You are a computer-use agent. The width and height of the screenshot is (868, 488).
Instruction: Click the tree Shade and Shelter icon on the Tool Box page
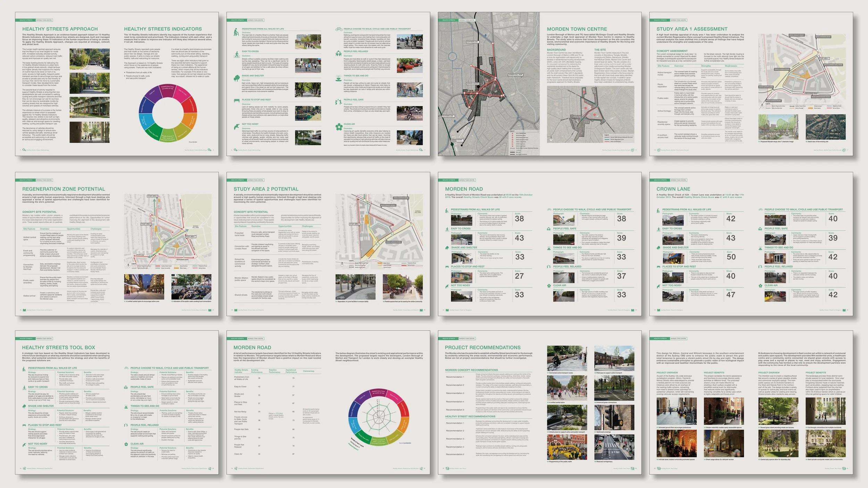click(x=24, y=406)
